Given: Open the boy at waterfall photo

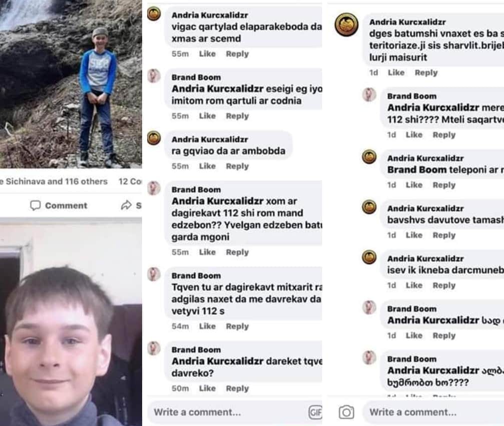Looking at the screenshot, I should click(71, 84).
